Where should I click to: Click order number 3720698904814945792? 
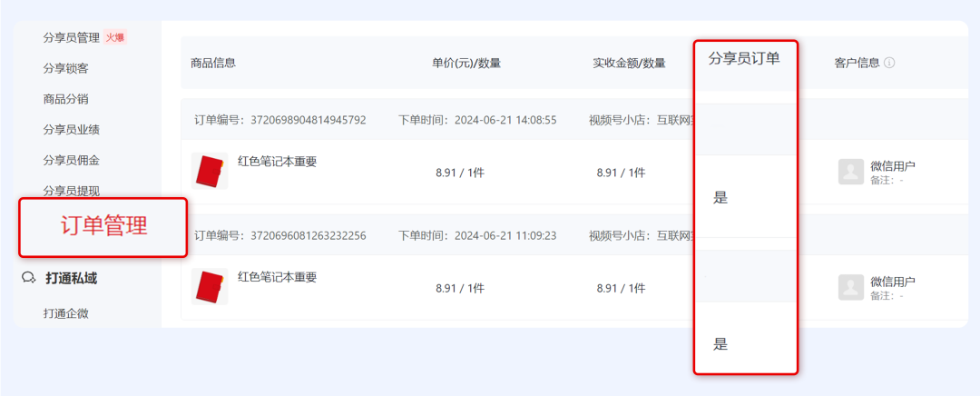[x=280, y=120]
